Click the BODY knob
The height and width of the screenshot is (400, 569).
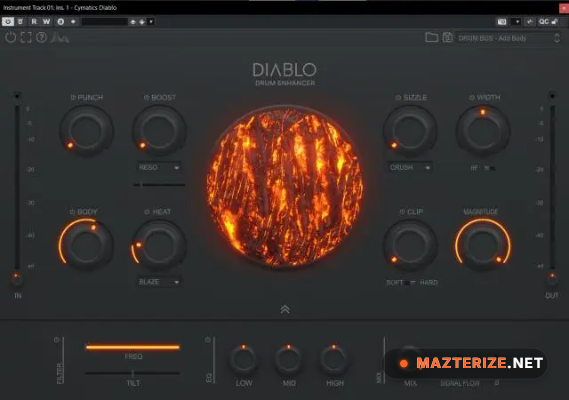tap(86, 245)
